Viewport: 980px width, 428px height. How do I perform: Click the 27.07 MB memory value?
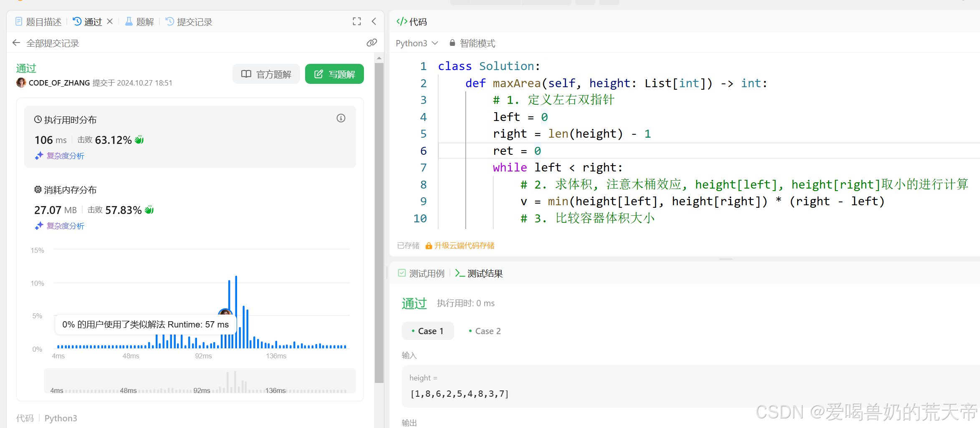click(56, 210)
